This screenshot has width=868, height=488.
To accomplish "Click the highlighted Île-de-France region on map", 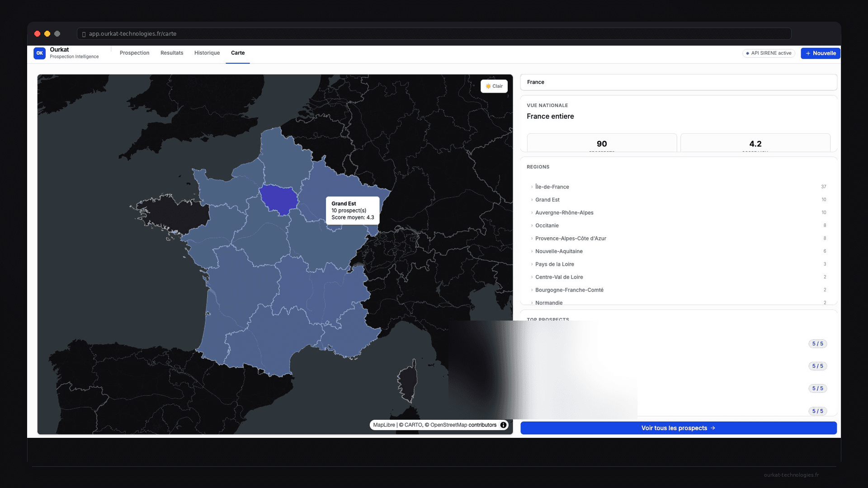I will click(x=279, y=199).
